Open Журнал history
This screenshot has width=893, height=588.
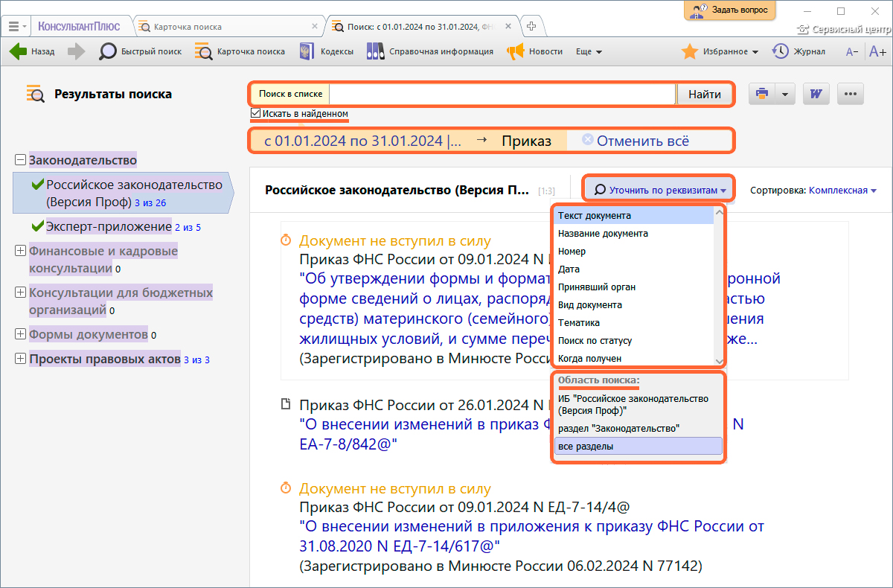[798, 51]
